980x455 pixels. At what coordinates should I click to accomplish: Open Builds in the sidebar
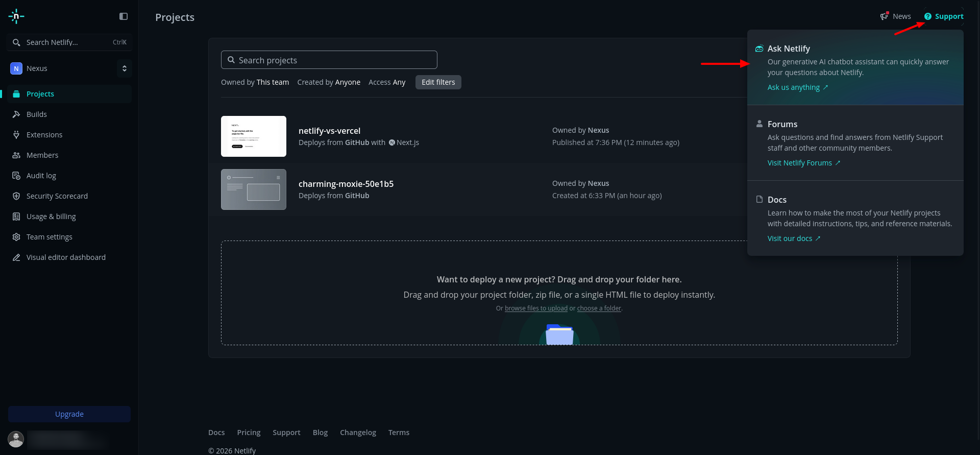pos(69,114)
